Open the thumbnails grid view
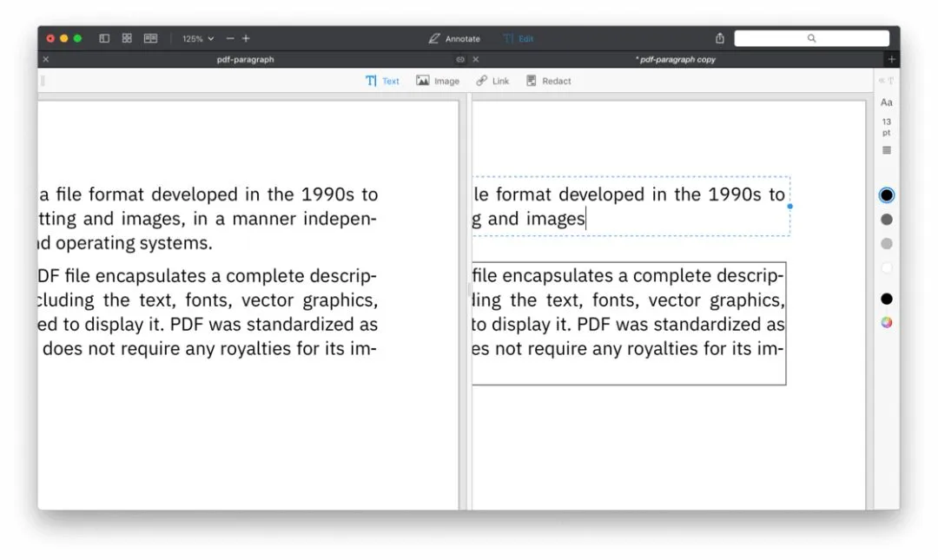The height and width of the screenshot is (560, 938). 127,38
